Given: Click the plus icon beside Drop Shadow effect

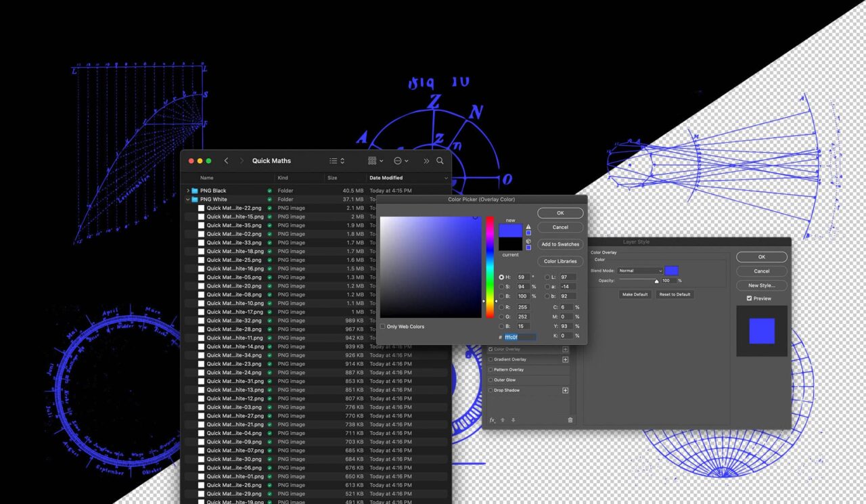Looking at the screenshot, I should click(566, 390).
